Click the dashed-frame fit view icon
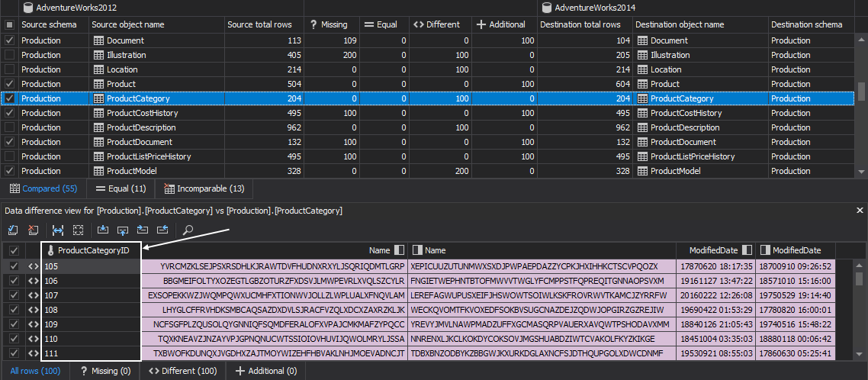This screenshot has width=868, height=380. (78, 229)
